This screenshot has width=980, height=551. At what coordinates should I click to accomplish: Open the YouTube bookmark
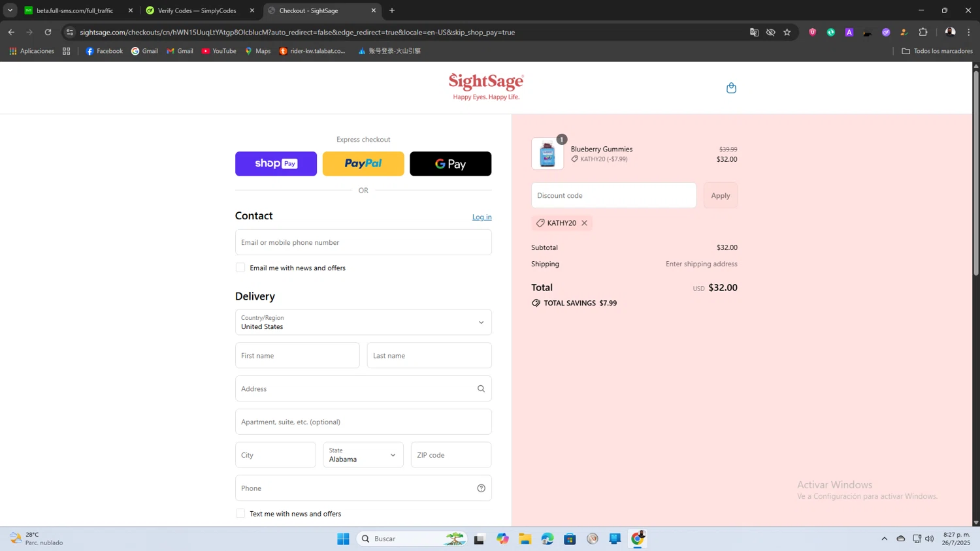point(219,51)
